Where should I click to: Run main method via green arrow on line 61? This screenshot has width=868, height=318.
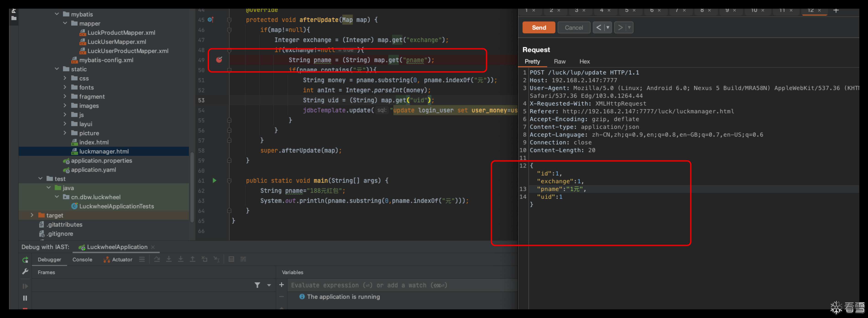point(214,180)
